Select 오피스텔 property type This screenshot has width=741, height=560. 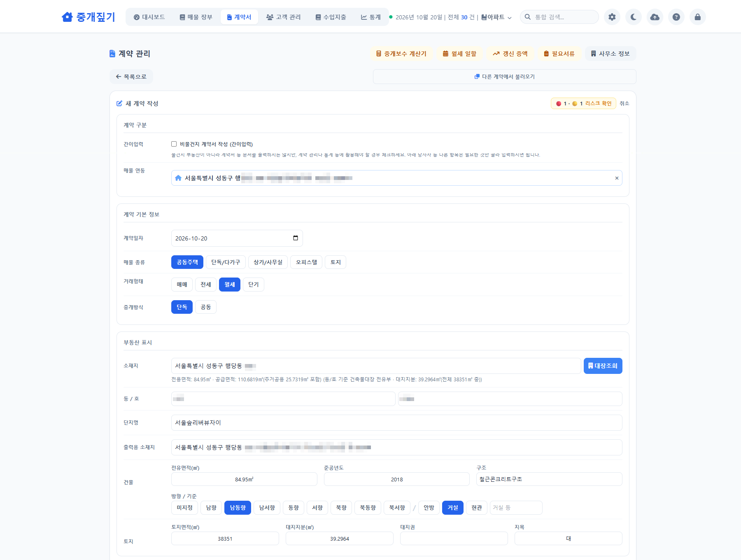pyautogui.click(x=306, y=262)
